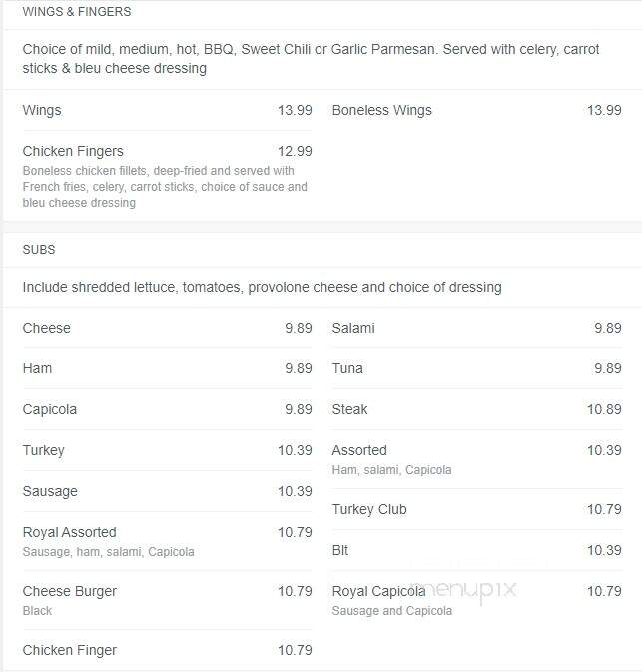Click the Assorted sub item

(476, 459)
